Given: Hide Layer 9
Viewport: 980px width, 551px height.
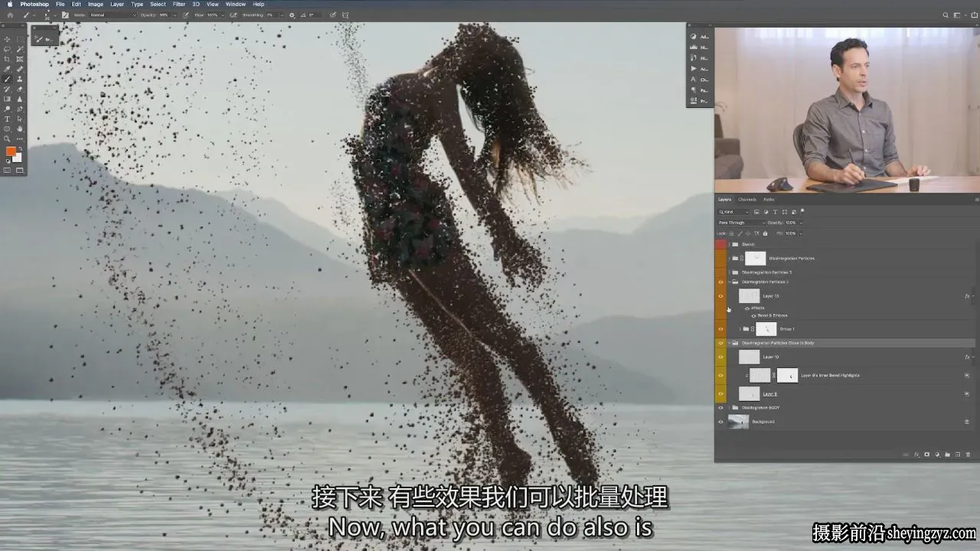Looking at the screenshot, I should coord(720,393).
